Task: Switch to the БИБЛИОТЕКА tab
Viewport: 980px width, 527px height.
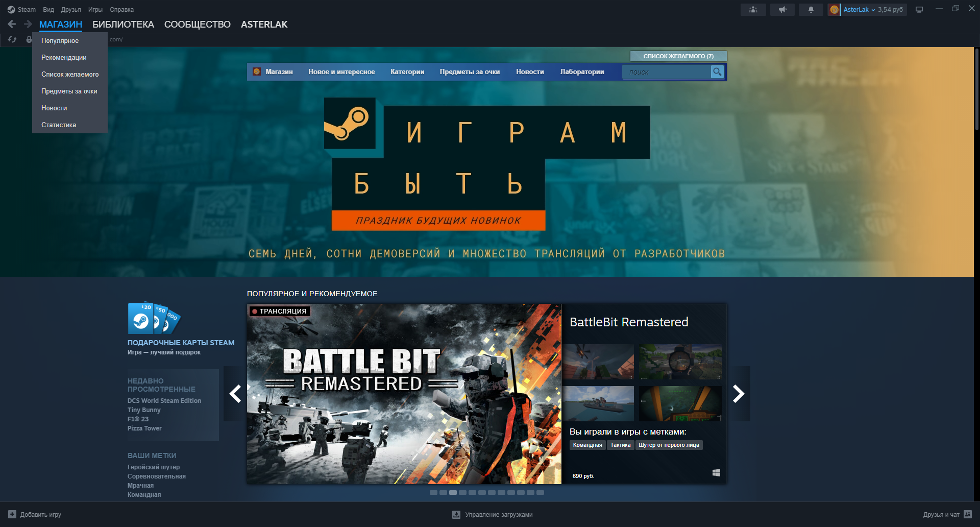Action: pyautogui.click(x=123, y=25)
